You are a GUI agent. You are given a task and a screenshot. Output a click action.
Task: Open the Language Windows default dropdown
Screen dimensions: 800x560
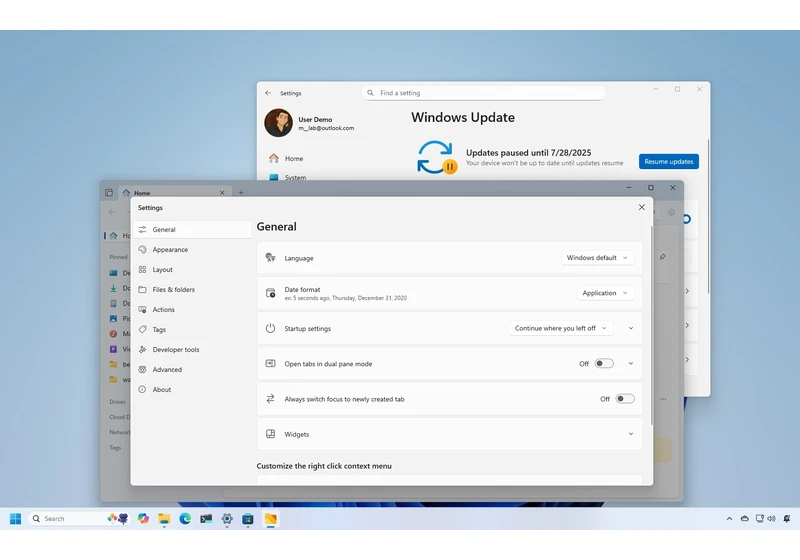(597, 258)
